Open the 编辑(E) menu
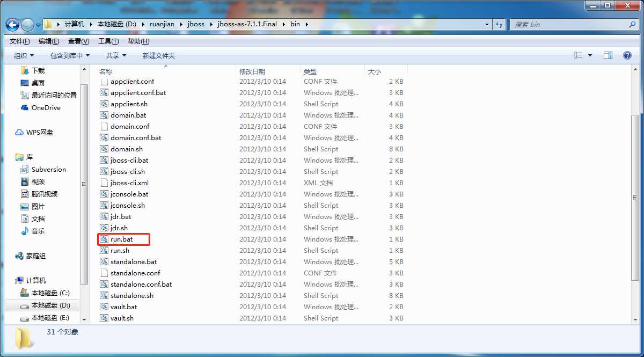The height and width of the screenshot is (357, 644). pyautogui.click(x=49, y=41)
